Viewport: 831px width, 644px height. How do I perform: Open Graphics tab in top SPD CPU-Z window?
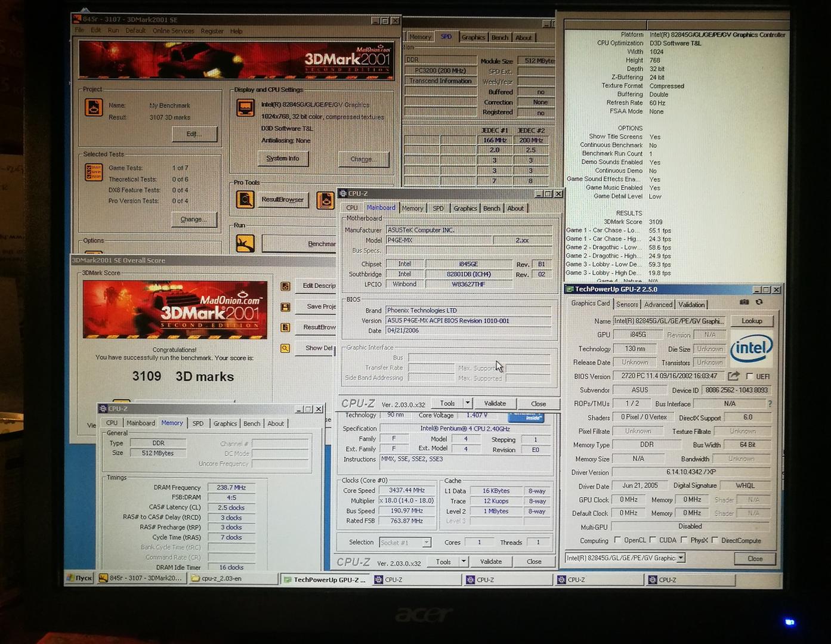tap(473, 37)
